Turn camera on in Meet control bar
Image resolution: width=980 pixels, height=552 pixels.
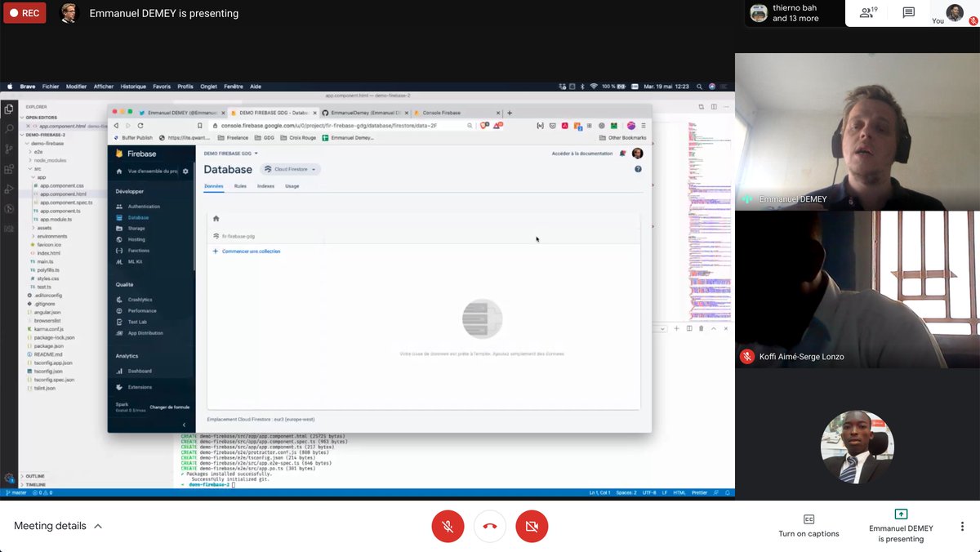532,527
